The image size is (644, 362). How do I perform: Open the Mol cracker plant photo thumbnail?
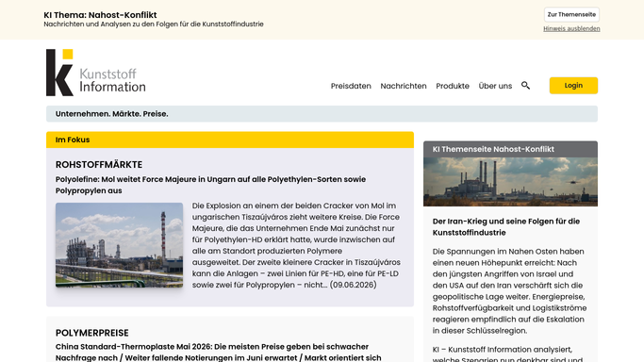tap(119, 244)
